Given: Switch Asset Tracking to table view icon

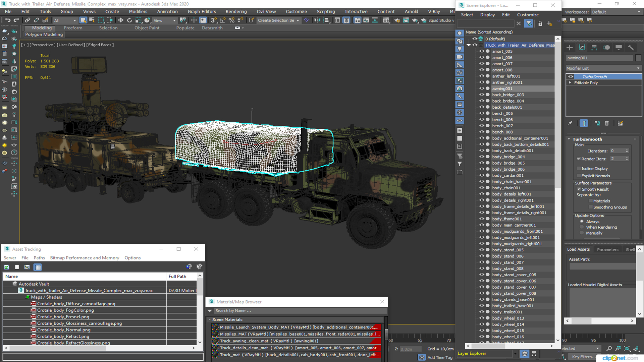Looking at the screenshot, I should pos(38,267).
